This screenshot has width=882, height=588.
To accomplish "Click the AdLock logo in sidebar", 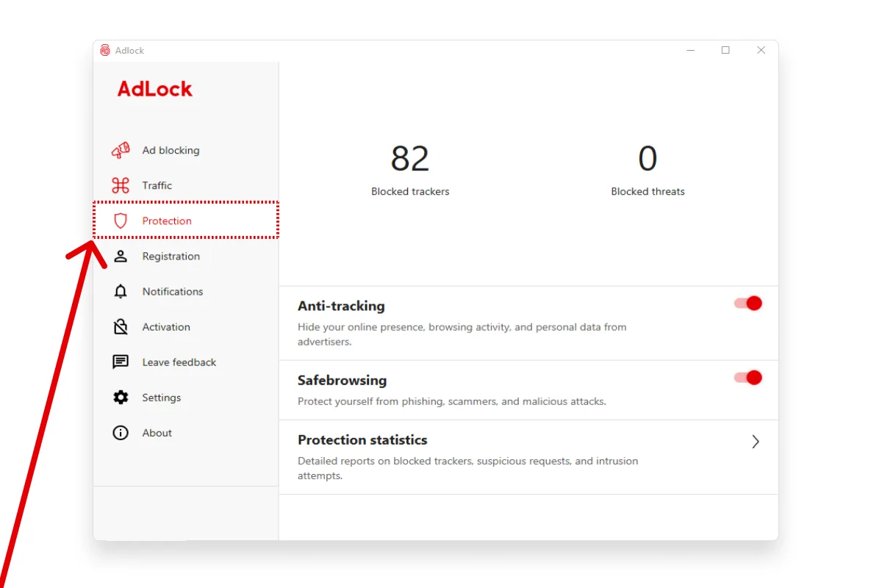I will click(x=155, y=89).
